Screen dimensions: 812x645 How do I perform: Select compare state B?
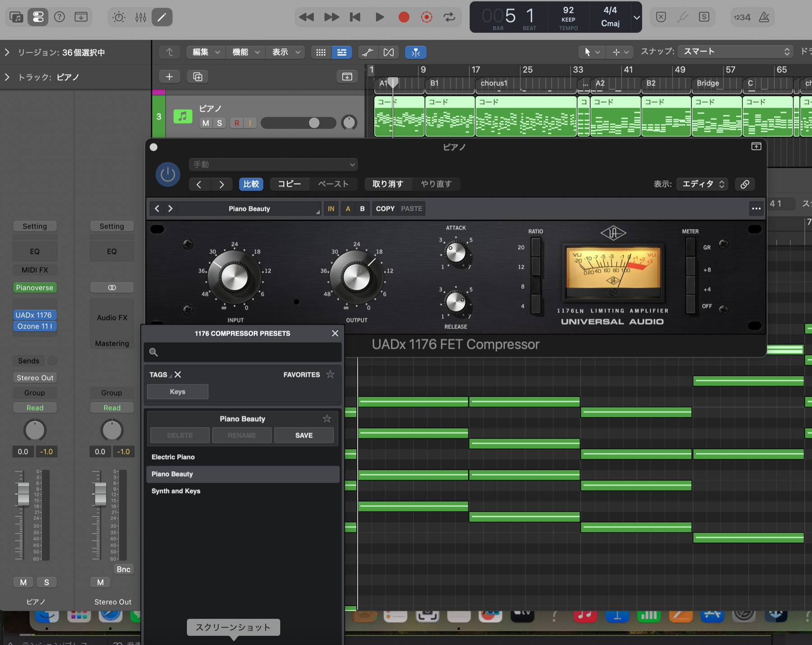point(362,209)
